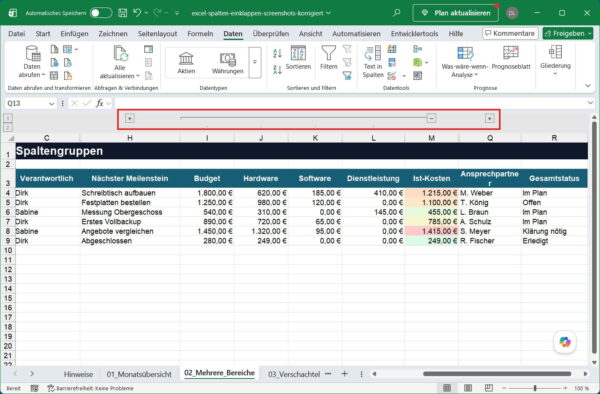Show the Abfragen und Verbindungen pane icon
Viewport: 600px width, 394px height.
[148, 49]
